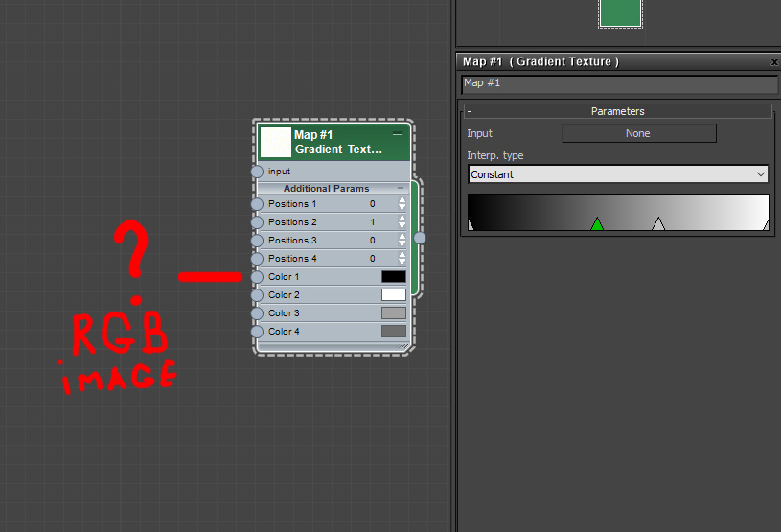Open the Color 2 white swatch
This screenshot has height=532, width=781.
[x=394, y=295]
